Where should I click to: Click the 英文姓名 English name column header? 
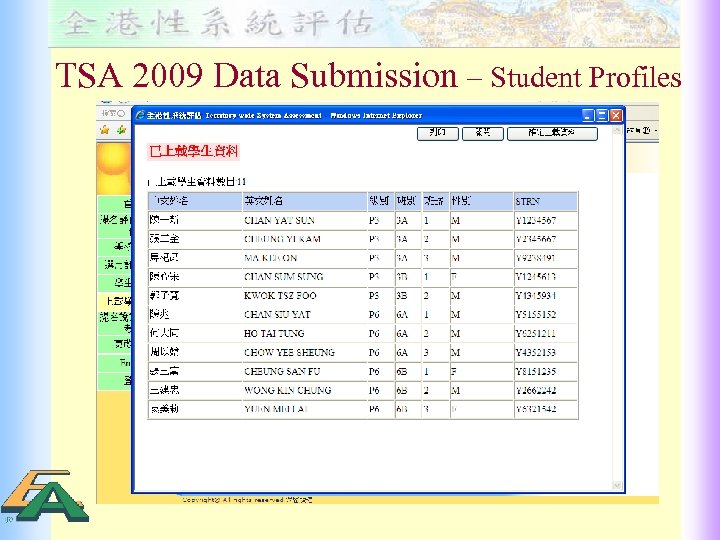click(304, 202)
